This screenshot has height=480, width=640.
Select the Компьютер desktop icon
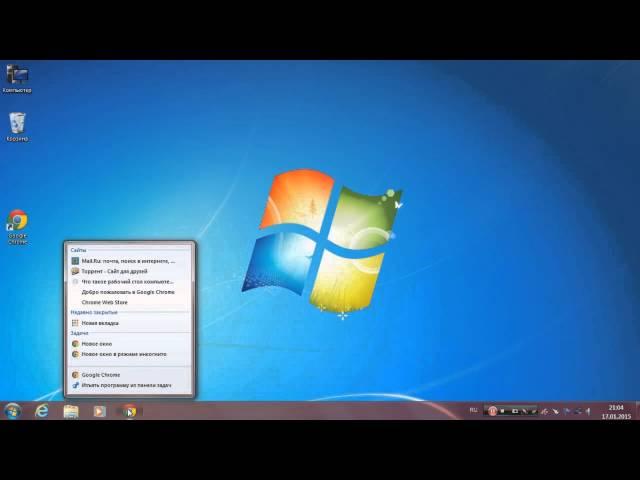(x=17, y=79)
